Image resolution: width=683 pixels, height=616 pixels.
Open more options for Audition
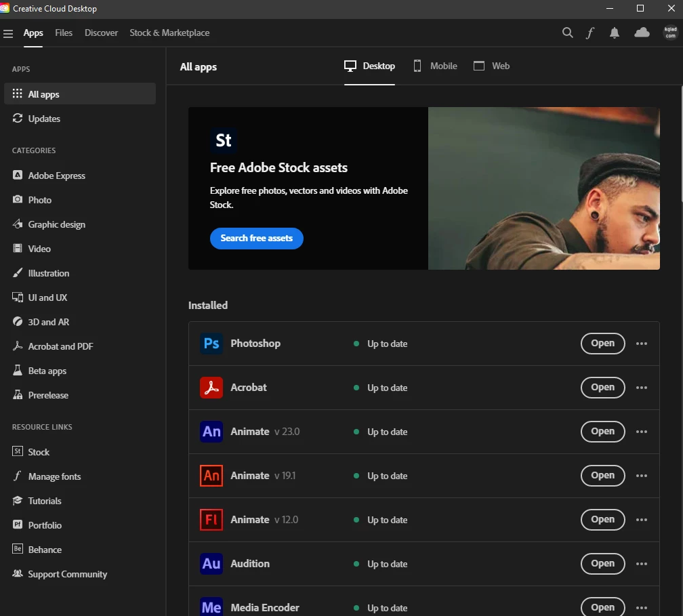(641, 563)
